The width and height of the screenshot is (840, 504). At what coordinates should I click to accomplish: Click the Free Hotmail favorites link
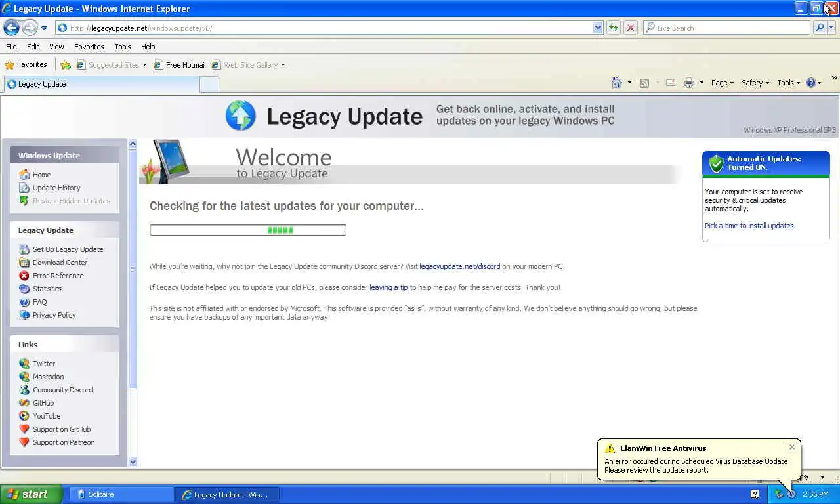click(x=180, y=65)
